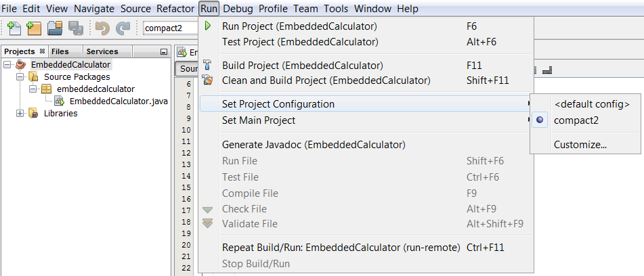This screenshot has height=276, width=644.
Task: Switch to the Services tab
Action: pos(102,51)
